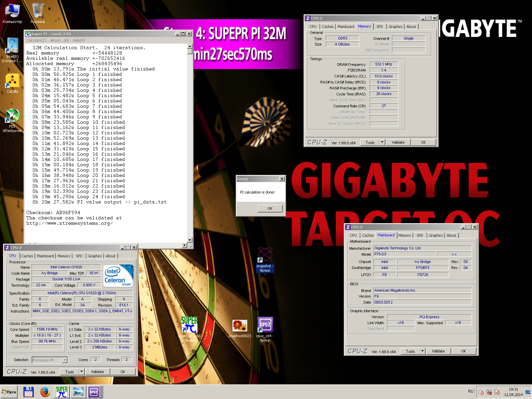Select SPD tab in Memory CPU-Z window
This screenshot has height=399, width=532.
(380, 27)
